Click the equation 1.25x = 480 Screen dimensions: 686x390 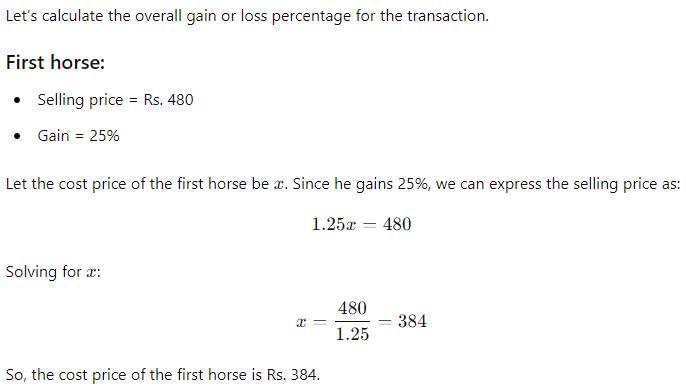(x=361, y=225)
